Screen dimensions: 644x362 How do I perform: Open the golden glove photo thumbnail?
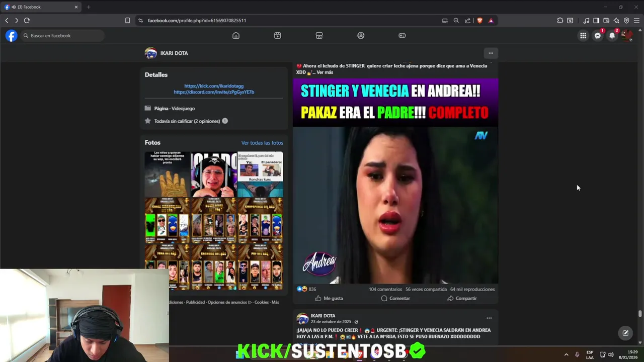167,174
